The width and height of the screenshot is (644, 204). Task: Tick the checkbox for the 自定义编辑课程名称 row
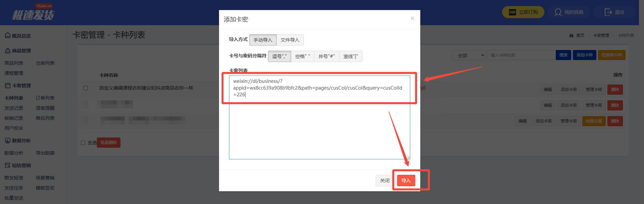[x=86, y=88]
